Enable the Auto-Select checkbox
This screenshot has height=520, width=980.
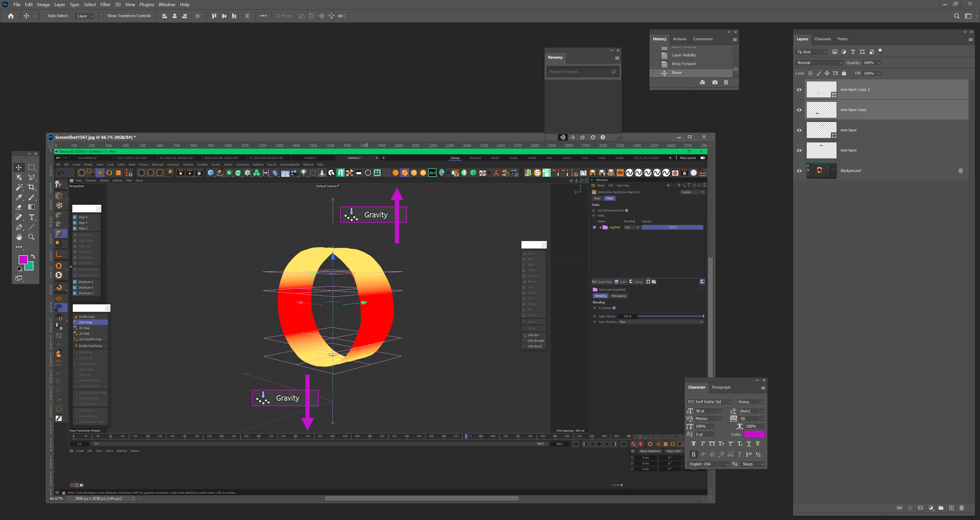click(44, 16)
